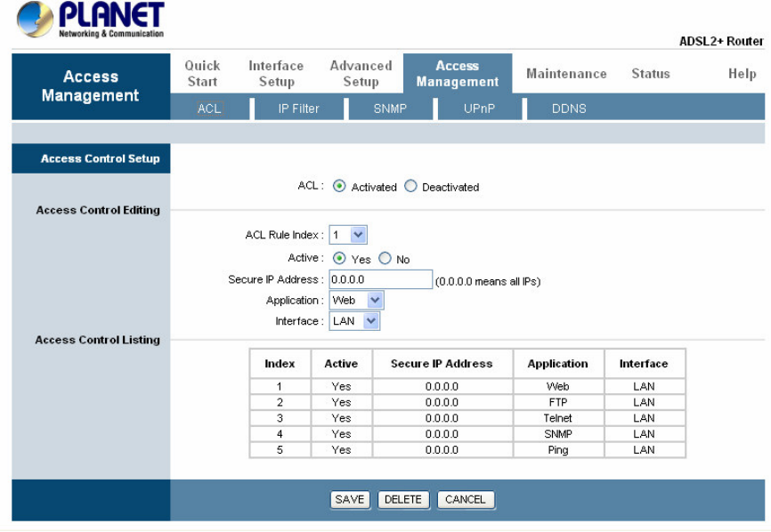Open the Quick Start tab
This screenshot has width=771, height=532.
202,74
